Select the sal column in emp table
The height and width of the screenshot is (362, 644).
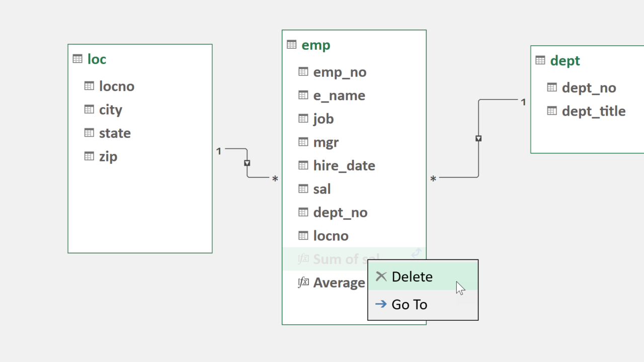coord(322,189)
